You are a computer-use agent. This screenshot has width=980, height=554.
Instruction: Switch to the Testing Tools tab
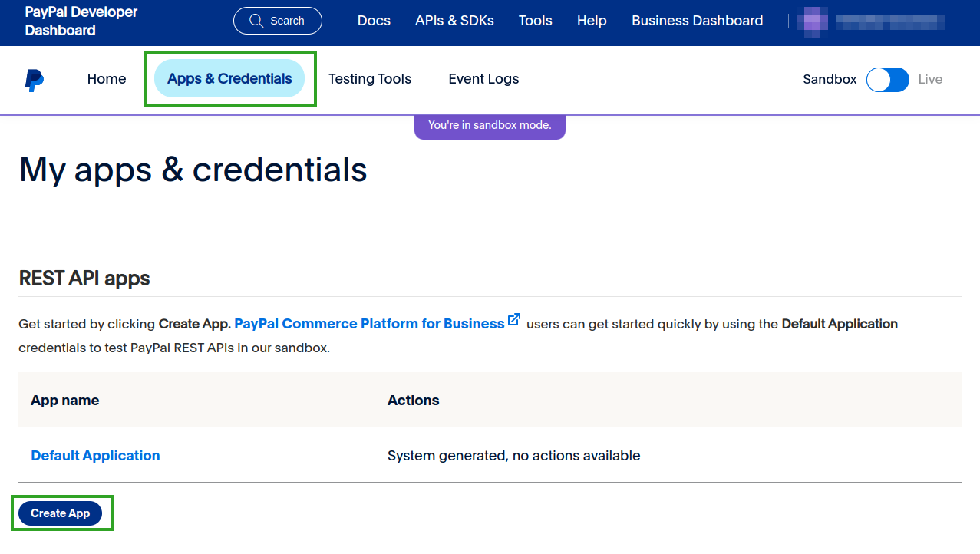[370, 79]
